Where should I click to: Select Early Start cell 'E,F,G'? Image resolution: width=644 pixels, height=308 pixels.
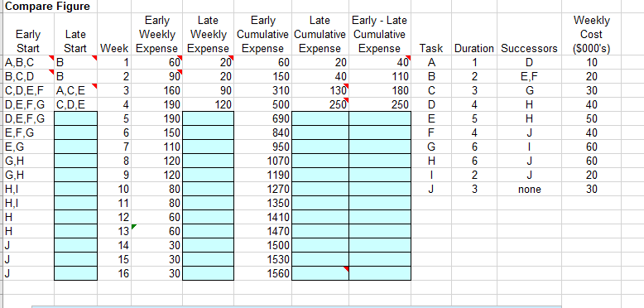(x=29, y=132)
